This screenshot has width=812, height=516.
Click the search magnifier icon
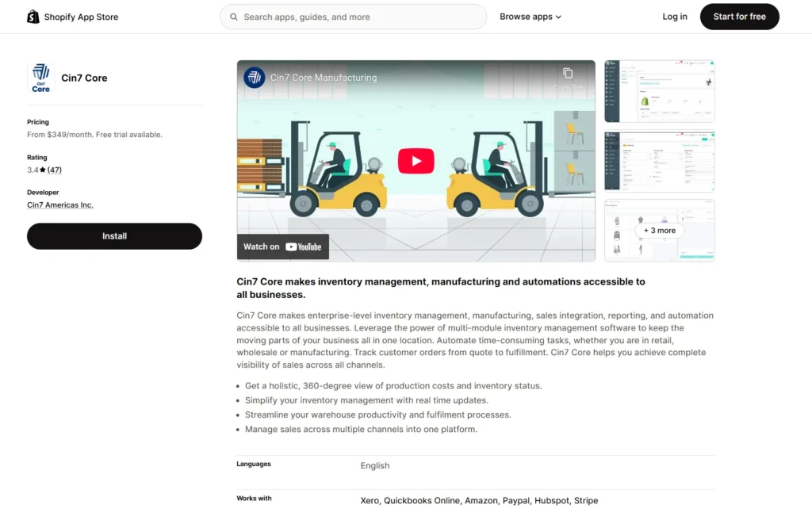coord(233,17)
